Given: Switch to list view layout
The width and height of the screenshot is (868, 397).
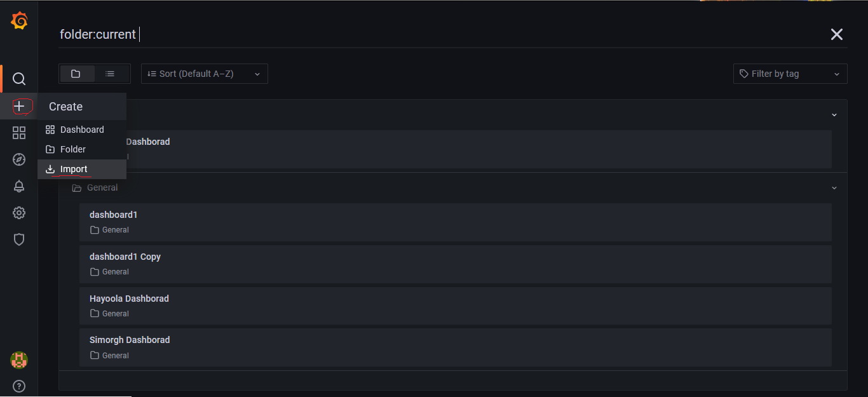Looking at the screenshot, I should pos(111,74).
